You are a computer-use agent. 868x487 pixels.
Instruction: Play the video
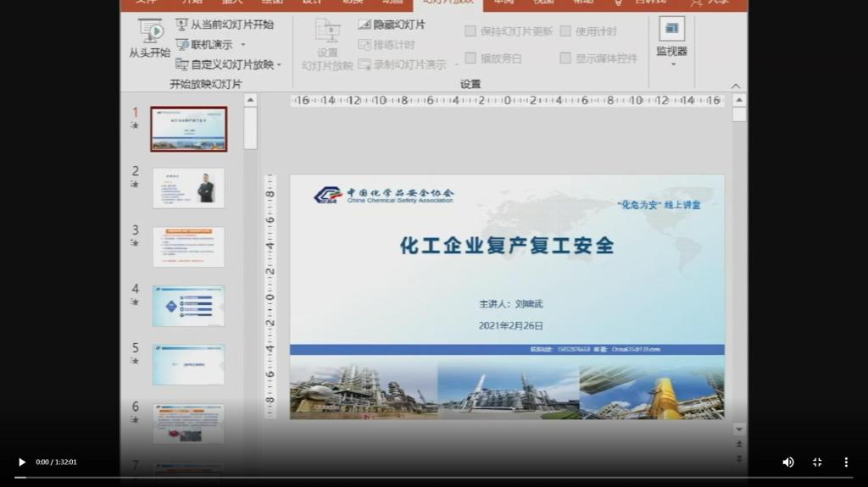[22, 462]
